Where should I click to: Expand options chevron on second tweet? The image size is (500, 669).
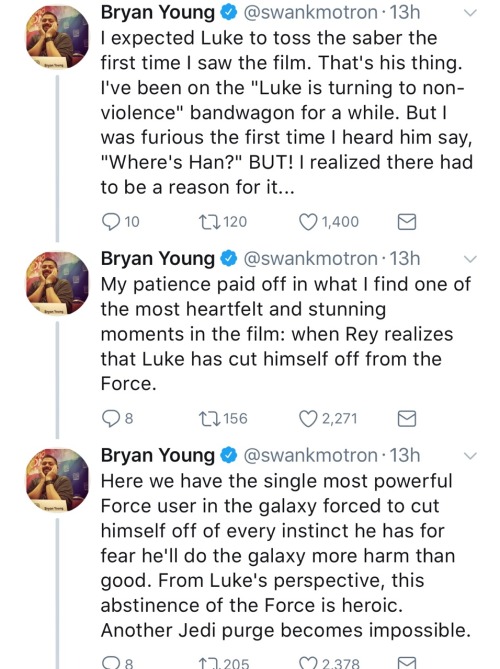469,259
